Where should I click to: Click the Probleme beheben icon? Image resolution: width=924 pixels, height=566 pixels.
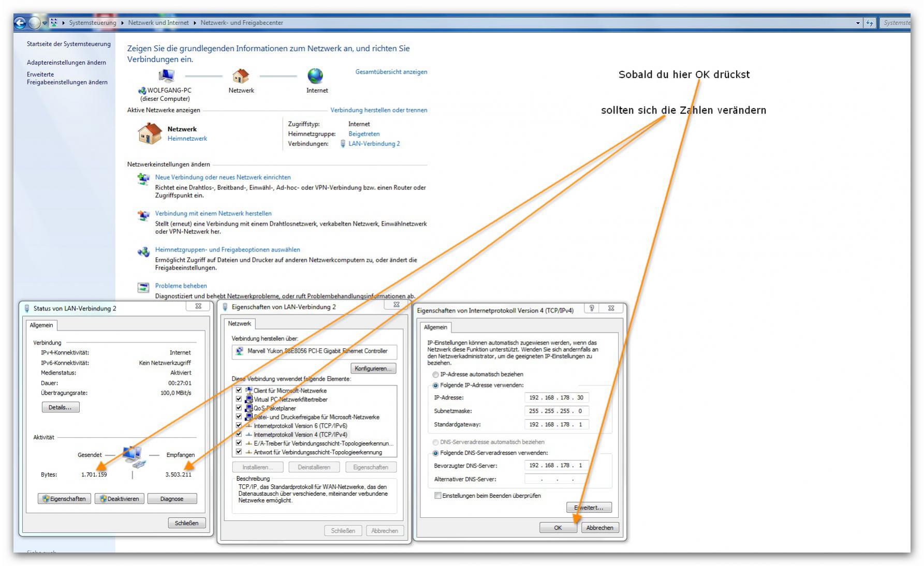[143, 288]
